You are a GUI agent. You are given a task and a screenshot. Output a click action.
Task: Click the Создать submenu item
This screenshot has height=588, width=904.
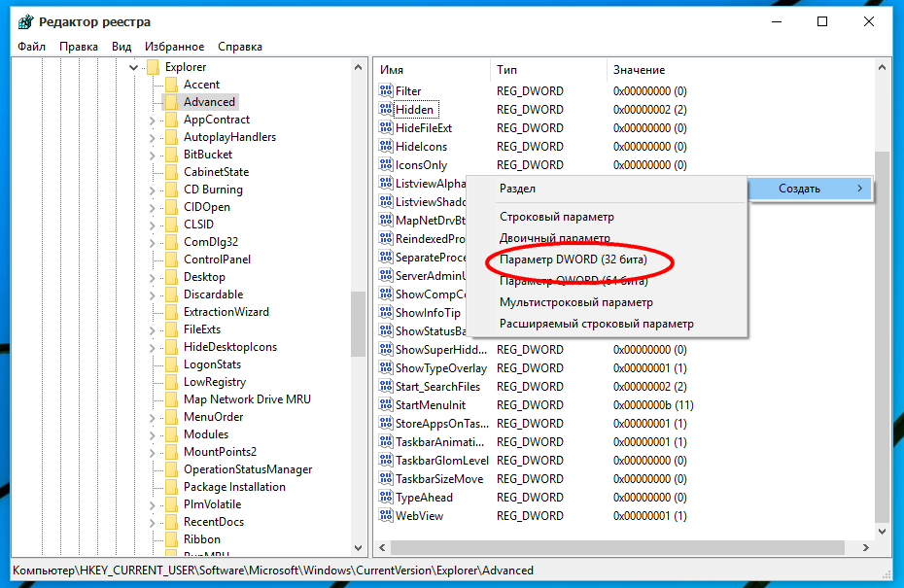coord(809,189)
